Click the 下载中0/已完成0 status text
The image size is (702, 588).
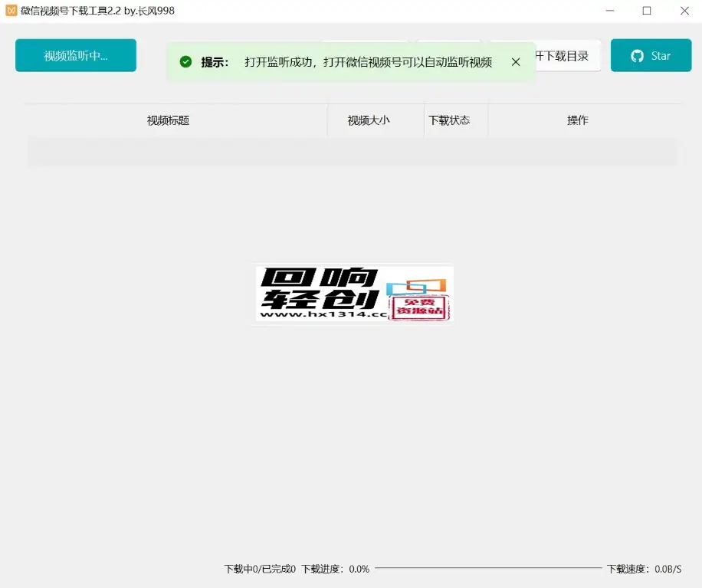(260, 569)
